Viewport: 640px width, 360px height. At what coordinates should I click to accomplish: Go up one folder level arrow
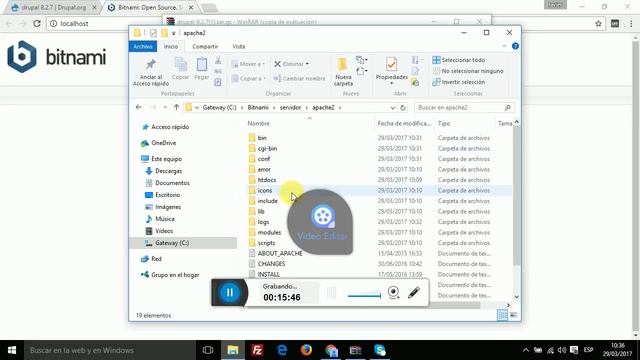pyautogui.click(x=176, y=107)
